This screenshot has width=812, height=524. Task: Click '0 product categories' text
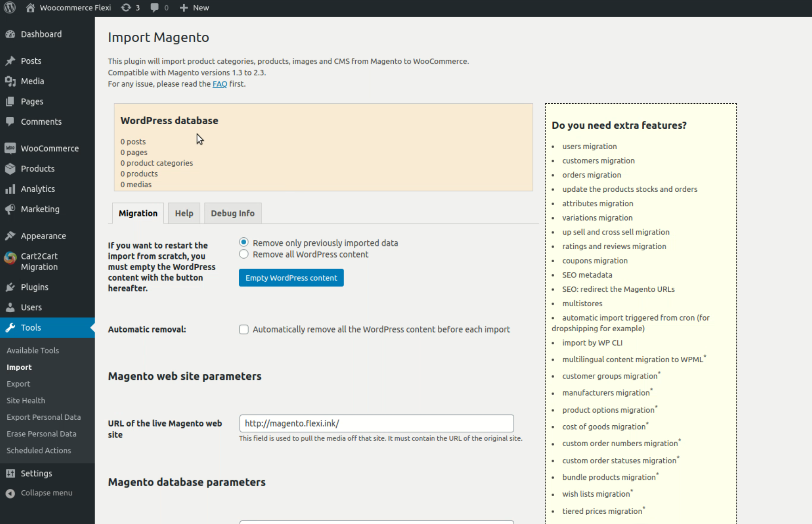pyautogui.click(x=157, y=163)
